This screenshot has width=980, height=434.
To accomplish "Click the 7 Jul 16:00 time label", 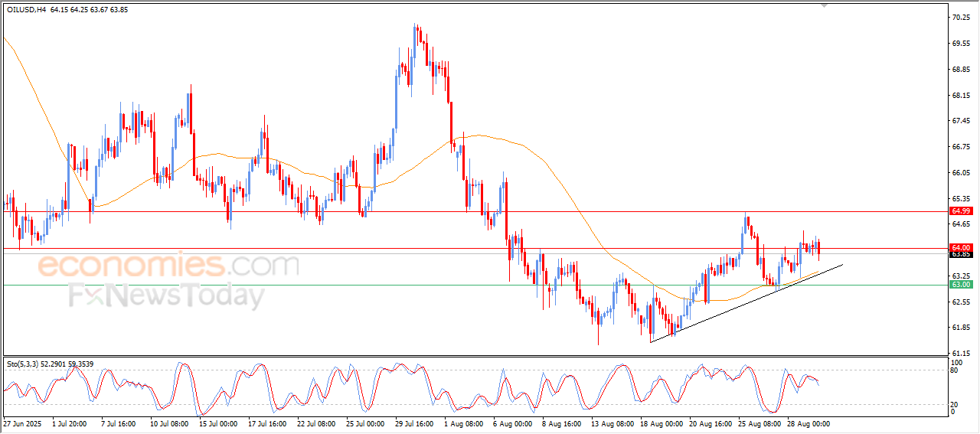I will coord(119,423).
